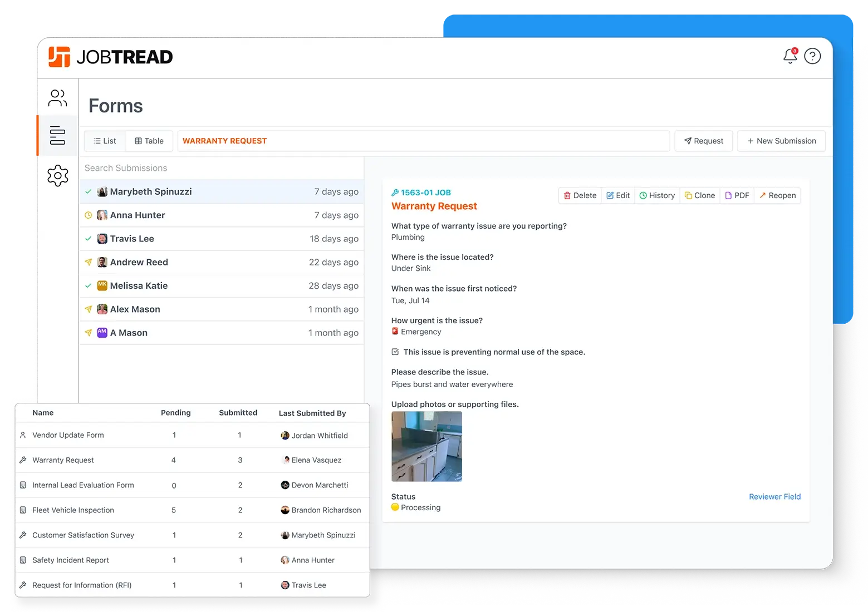Viewport: 868px width, 612px height.
Task: Open the Reviewer Field link
Action: [774, 497]
